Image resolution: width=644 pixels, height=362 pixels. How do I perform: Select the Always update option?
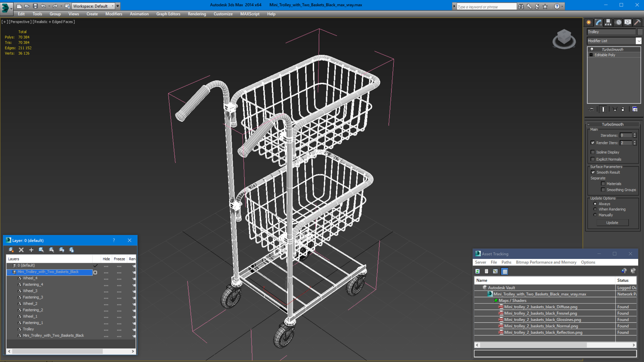coord(595,203)
